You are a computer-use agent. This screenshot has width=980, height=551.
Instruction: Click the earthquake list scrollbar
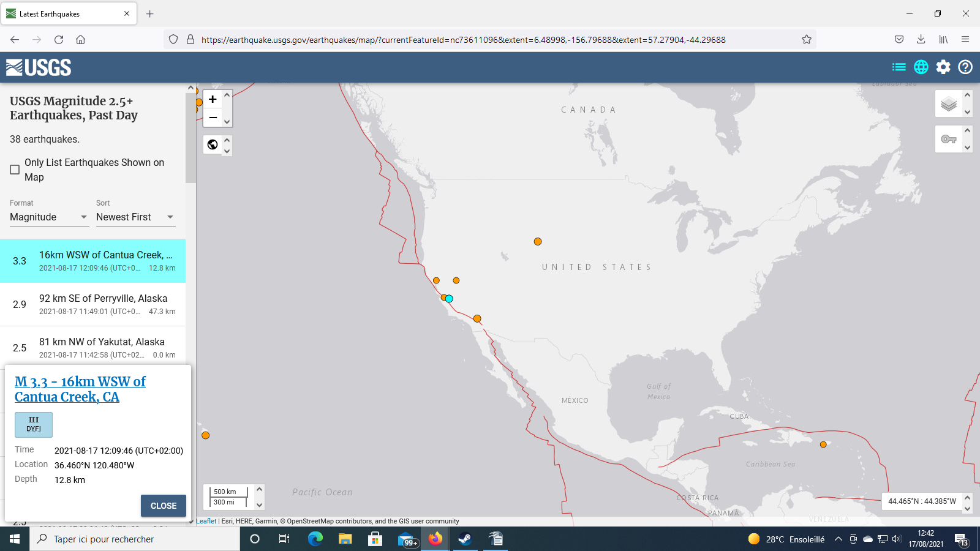pos(190,138)
